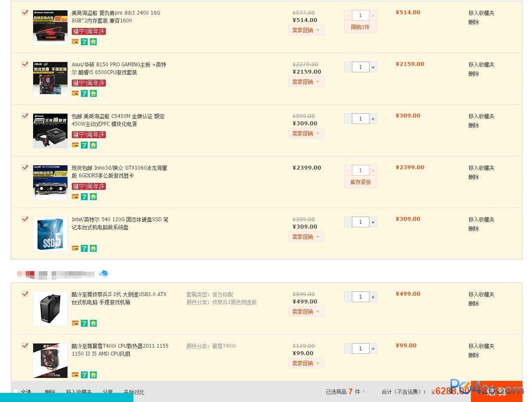The image size is (532, 402).
Task: Open the Asus/华硕 B150 PRO GAMING title link
Action: click(x=119, y=68)
